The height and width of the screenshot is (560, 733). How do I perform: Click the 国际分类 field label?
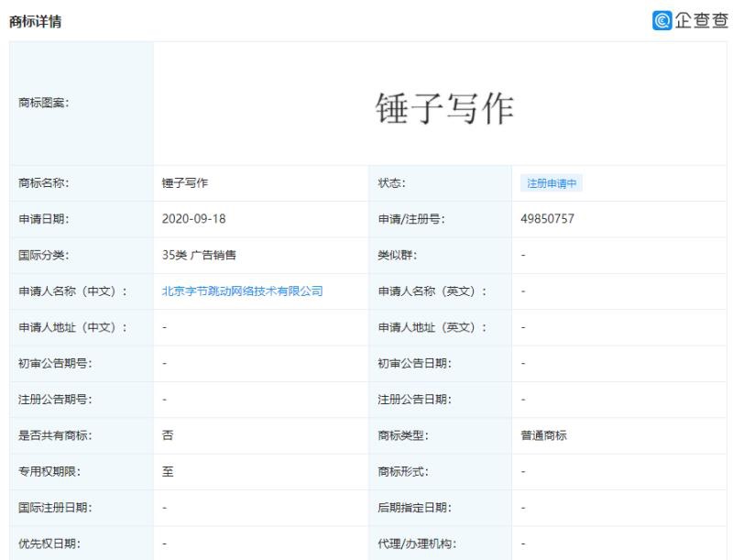coord(44,256)
